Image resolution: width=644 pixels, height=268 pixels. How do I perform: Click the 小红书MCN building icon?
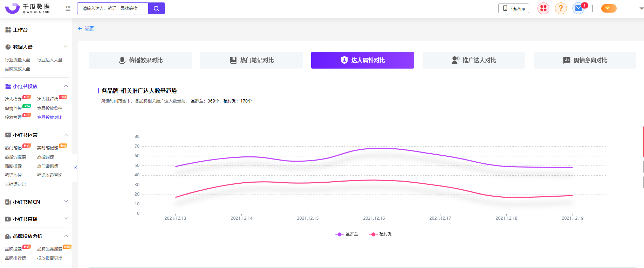[8, 202]
